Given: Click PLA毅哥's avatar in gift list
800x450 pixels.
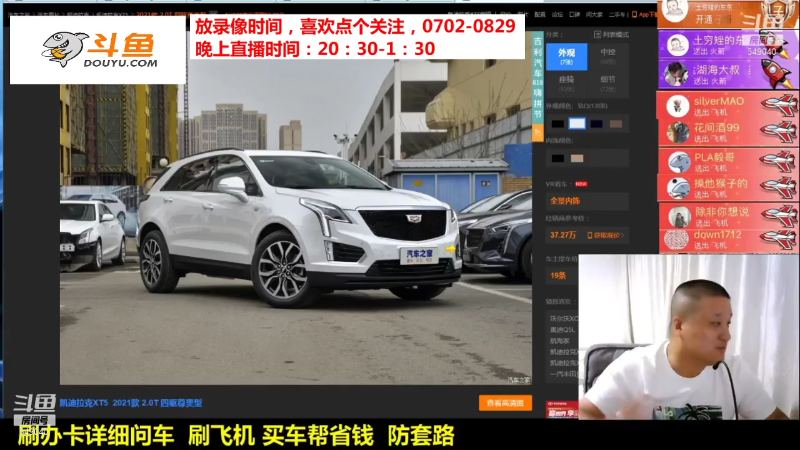Looking at the screenshot, I should (679, 162).
